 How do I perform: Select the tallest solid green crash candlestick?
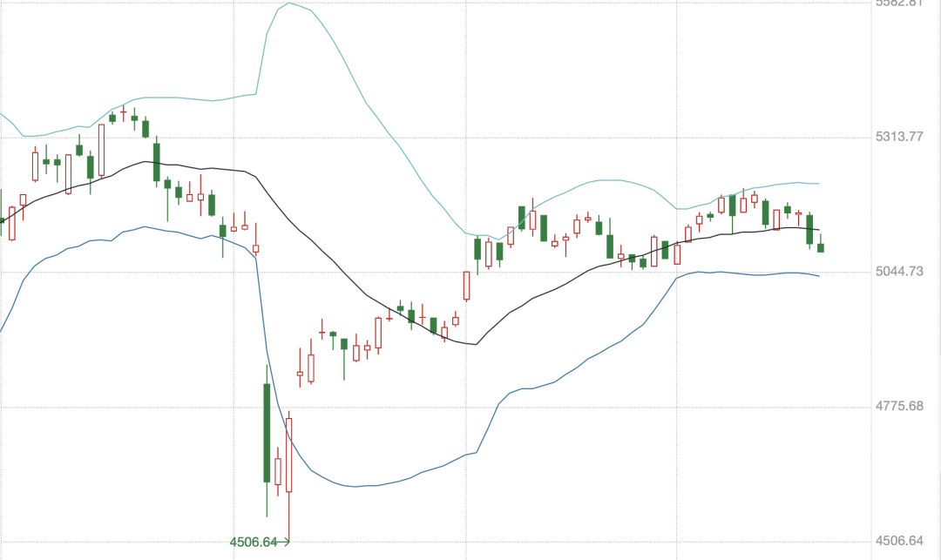(267, 432)
